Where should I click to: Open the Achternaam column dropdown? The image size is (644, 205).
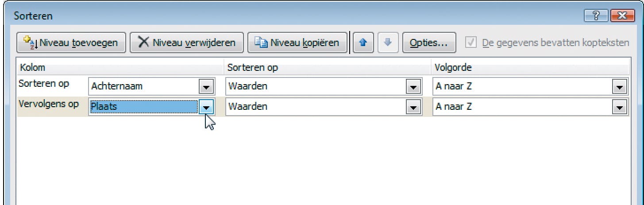click(206, 86)
